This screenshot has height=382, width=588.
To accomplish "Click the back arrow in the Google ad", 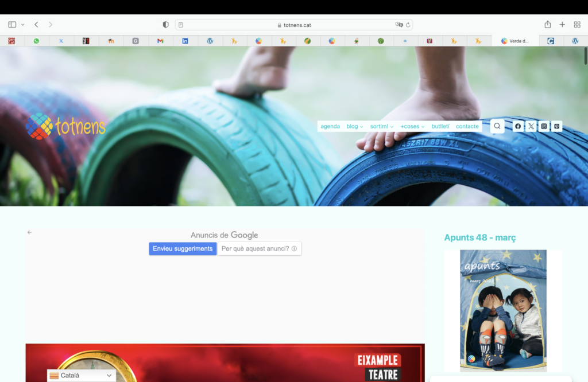I will [29, 232].
